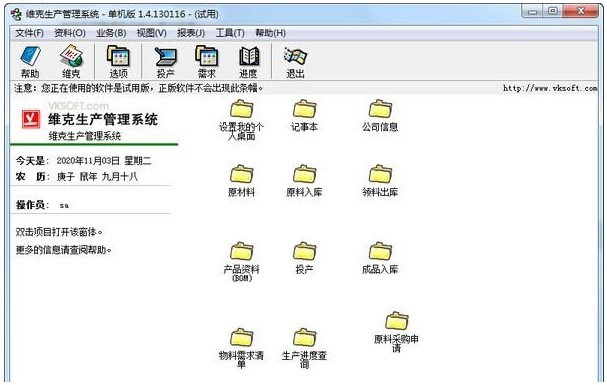Select the 原料采购申请 folder icon

coord(396,321)
